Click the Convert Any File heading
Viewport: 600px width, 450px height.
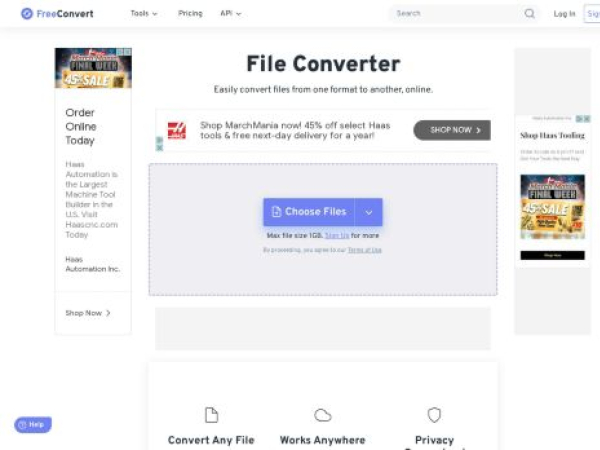click(211, 440)
